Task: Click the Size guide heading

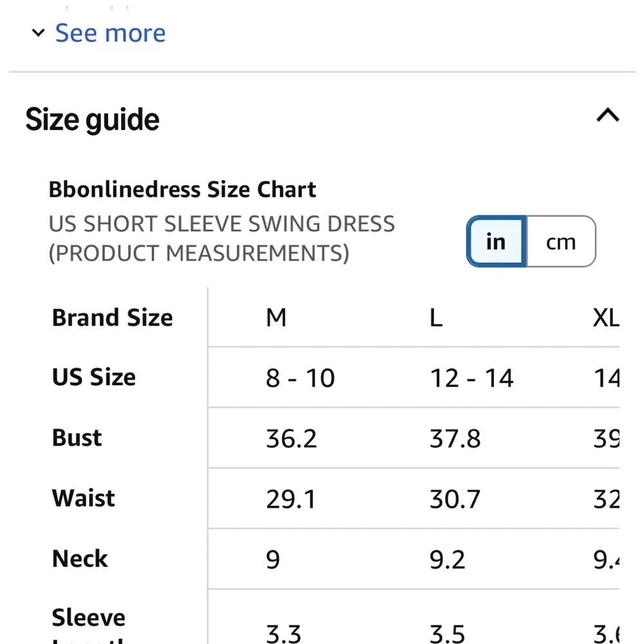Action: pyautogui.click(x=93, y=120)
